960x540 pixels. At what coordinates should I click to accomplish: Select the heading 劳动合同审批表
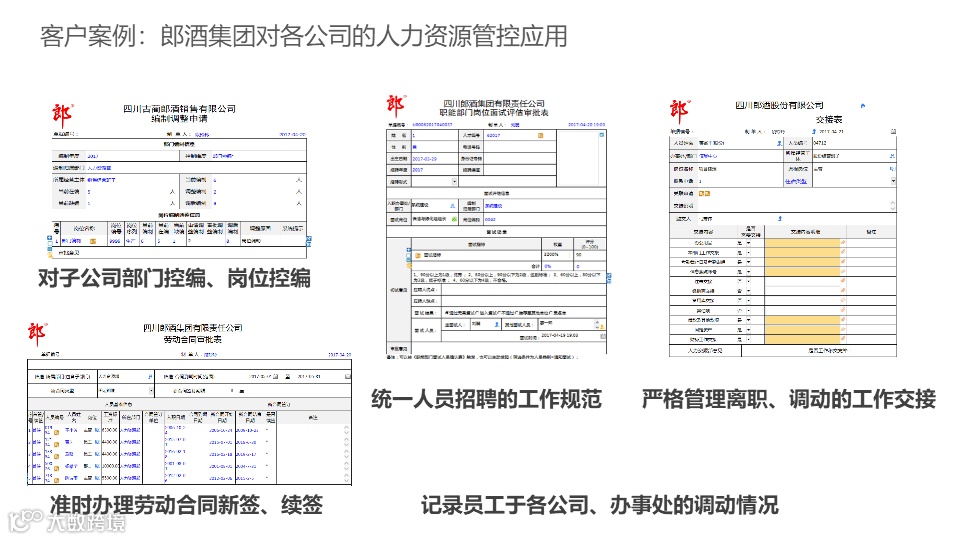193,339
